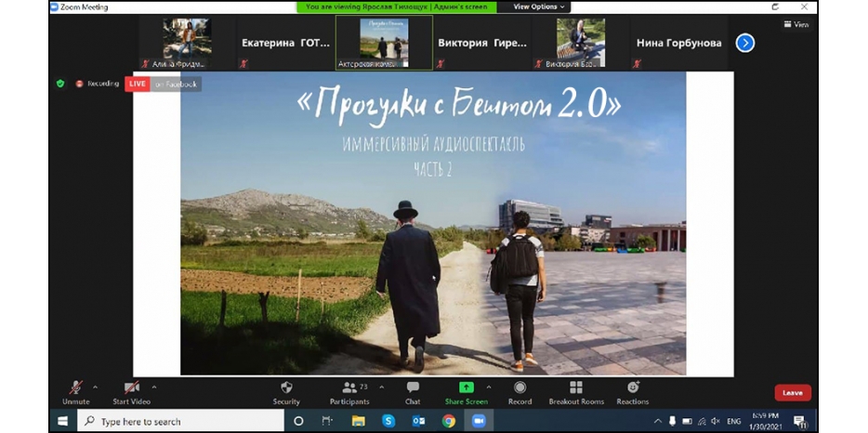Screen dimensions: 868x433
Task: Open Task View in taskbar
Action: click(x=328, y=421)
